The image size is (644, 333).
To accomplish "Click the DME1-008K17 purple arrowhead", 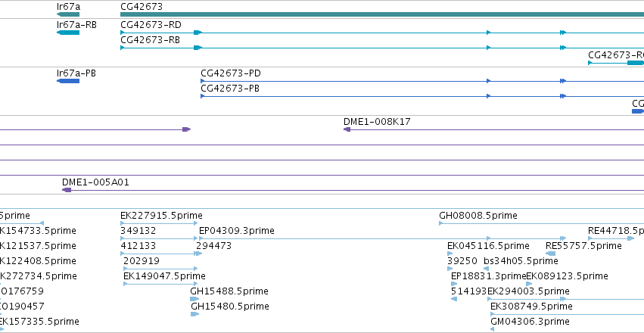I will [x=347, y=129].
